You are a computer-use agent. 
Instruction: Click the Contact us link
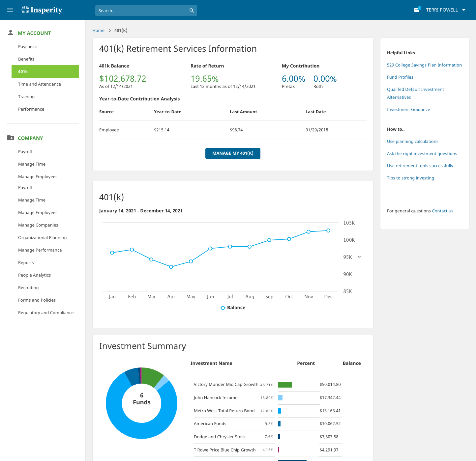pyautogui.click(x=442, y=211)
